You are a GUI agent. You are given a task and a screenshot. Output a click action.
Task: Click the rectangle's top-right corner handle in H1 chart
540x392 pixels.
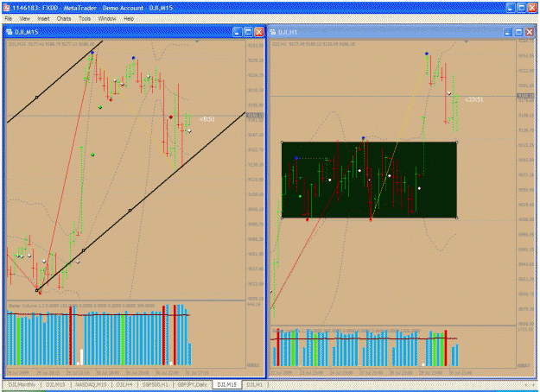[457, 142]
